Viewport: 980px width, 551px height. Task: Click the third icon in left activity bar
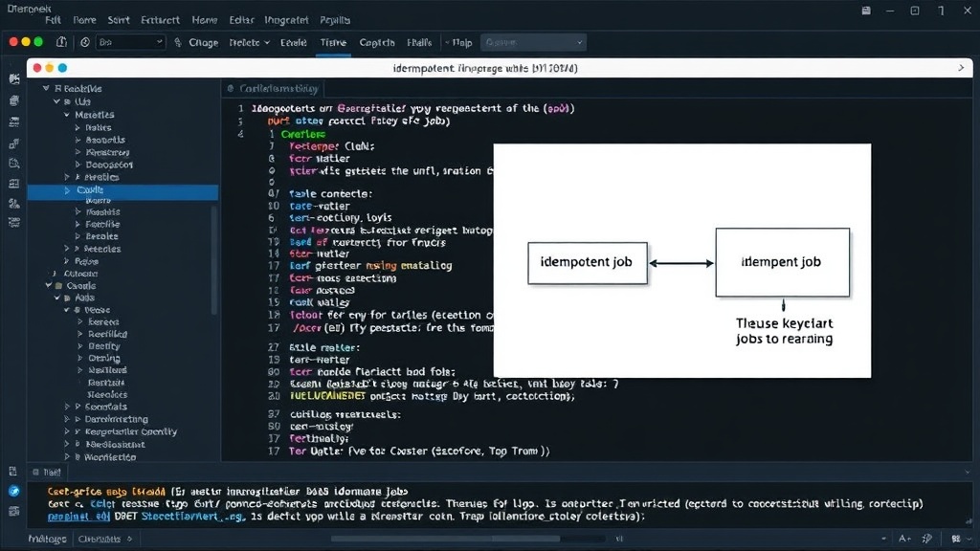(14, 121)
